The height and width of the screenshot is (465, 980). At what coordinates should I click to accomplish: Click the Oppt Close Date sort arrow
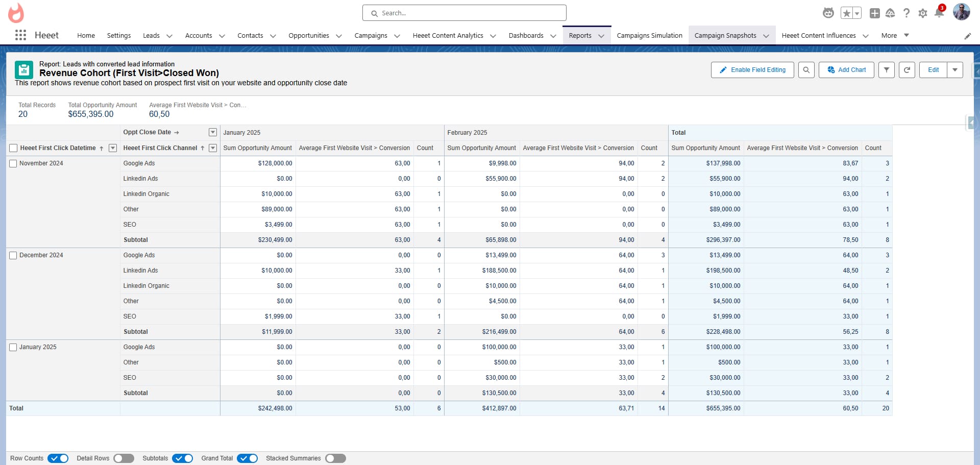[177, 132]
